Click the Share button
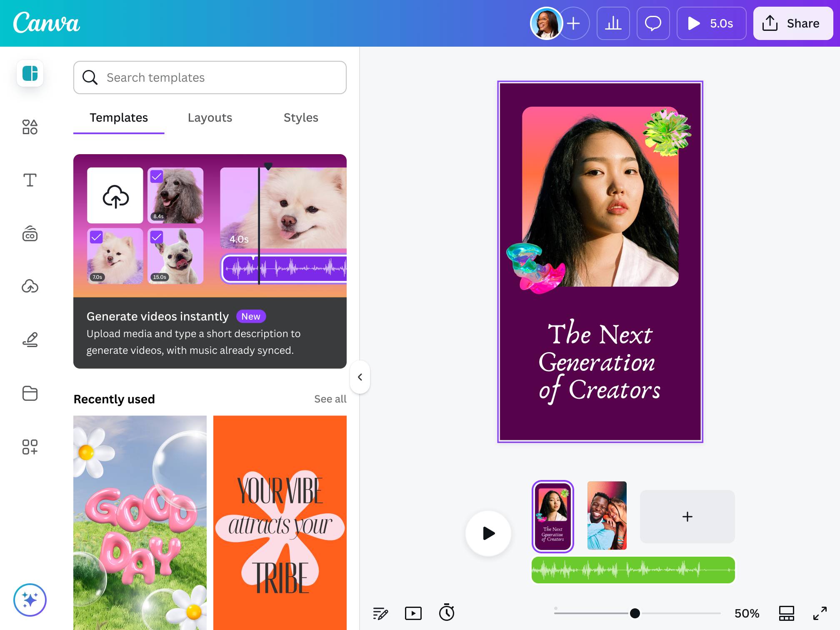This screenshot has width=840, height=630. coord(792,23)
